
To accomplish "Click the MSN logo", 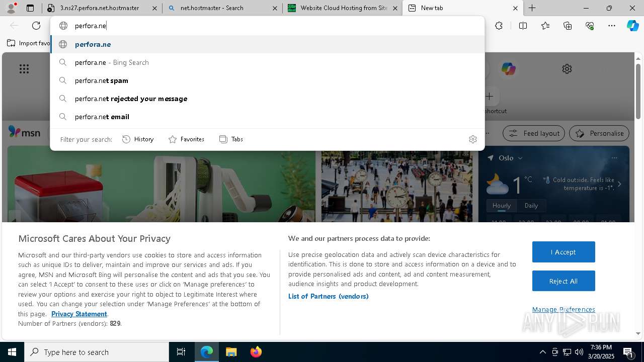I will click(x=24, y=132).
